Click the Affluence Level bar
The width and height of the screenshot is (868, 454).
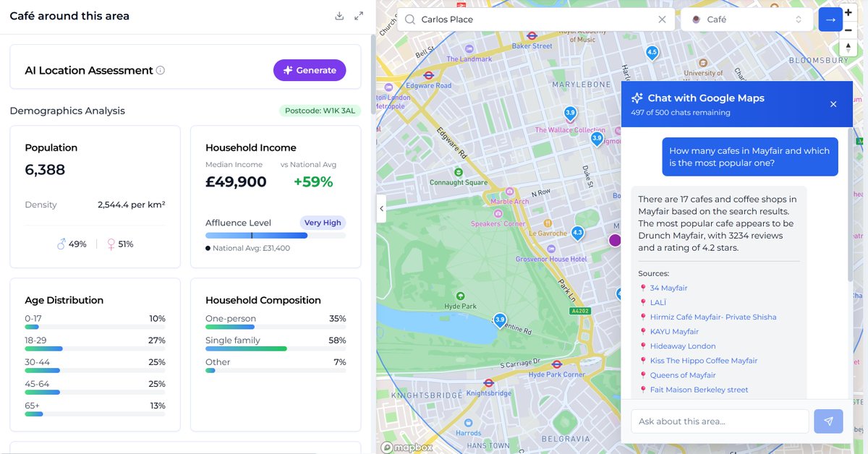(x=276, y=236)
